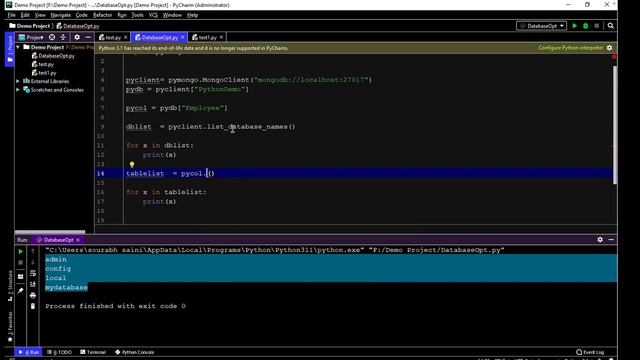Open the Structure side tool window
The height and width of the screenshot is (360, 640).
10,286
